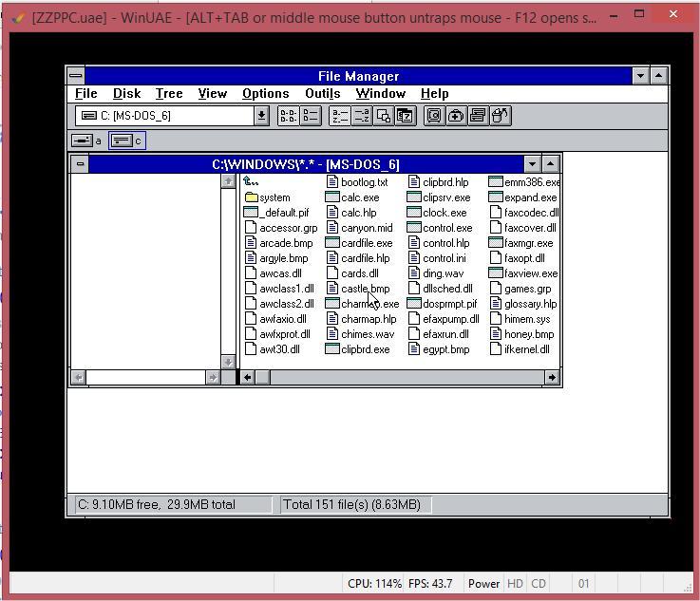Open C:\WINDOWS child window control menu

pos(81,164)
